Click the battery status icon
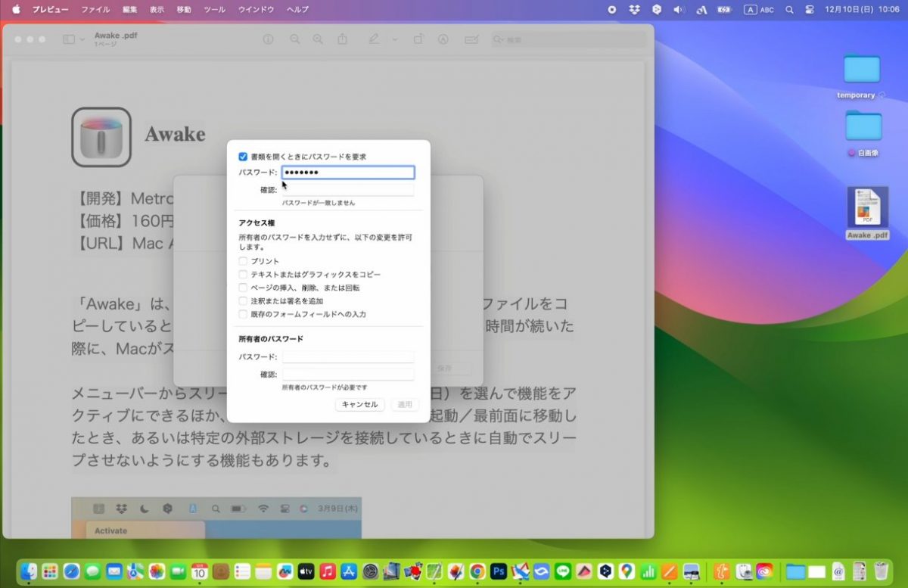This screenshot has height=588, width=908. pos(724,9)
